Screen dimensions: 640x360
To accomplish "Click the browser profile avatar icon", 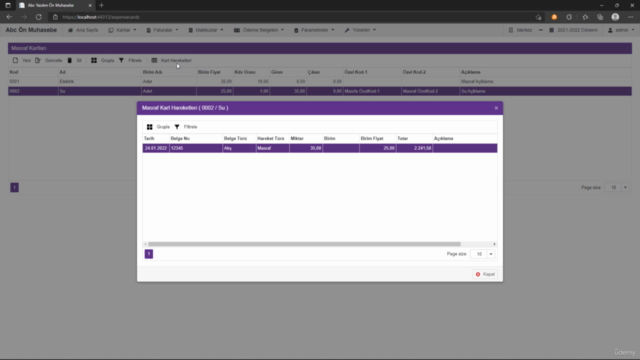I will click(x=615, y=17).
